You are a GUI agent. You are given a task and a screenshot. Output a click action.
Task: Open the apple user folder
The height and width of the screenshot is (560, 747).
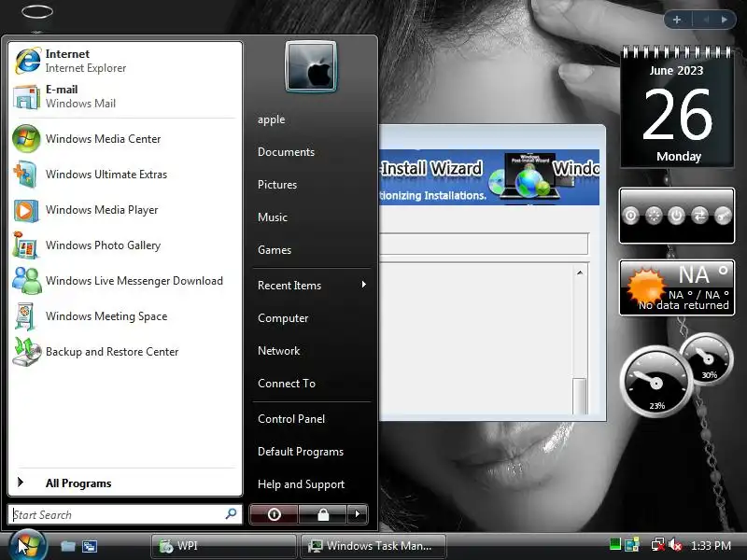coord(271,119)
